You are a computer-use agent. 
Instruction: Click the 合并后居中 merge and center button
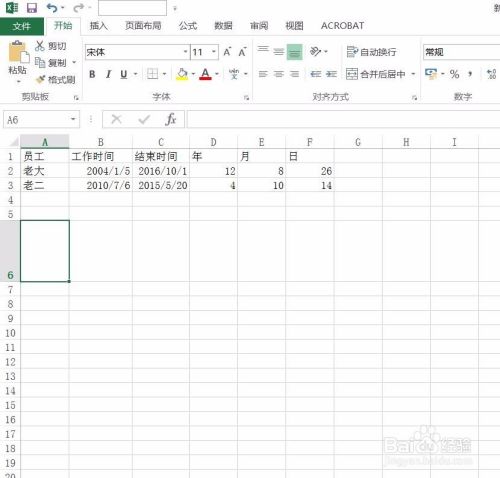(x=376, y=74)
